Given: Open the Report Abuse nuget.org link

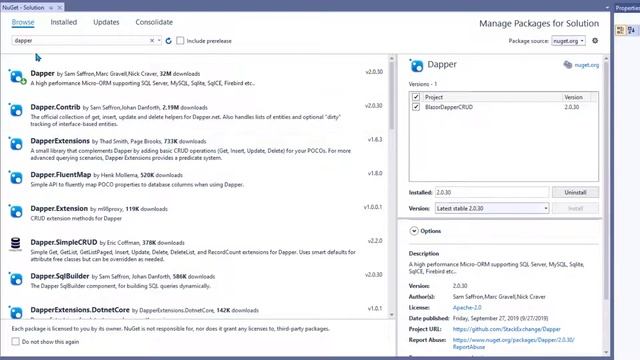Looking at the screenshot, I should click(x=513, y=343).
